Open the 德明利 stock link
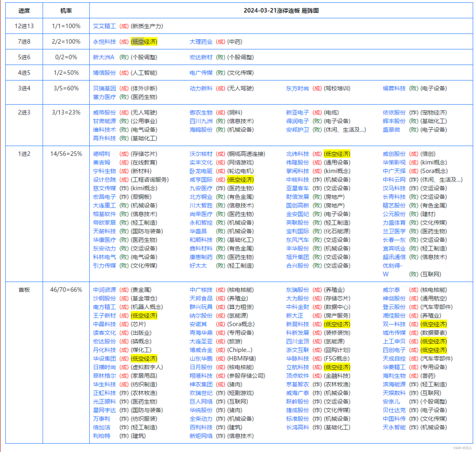 click(102, 154)
